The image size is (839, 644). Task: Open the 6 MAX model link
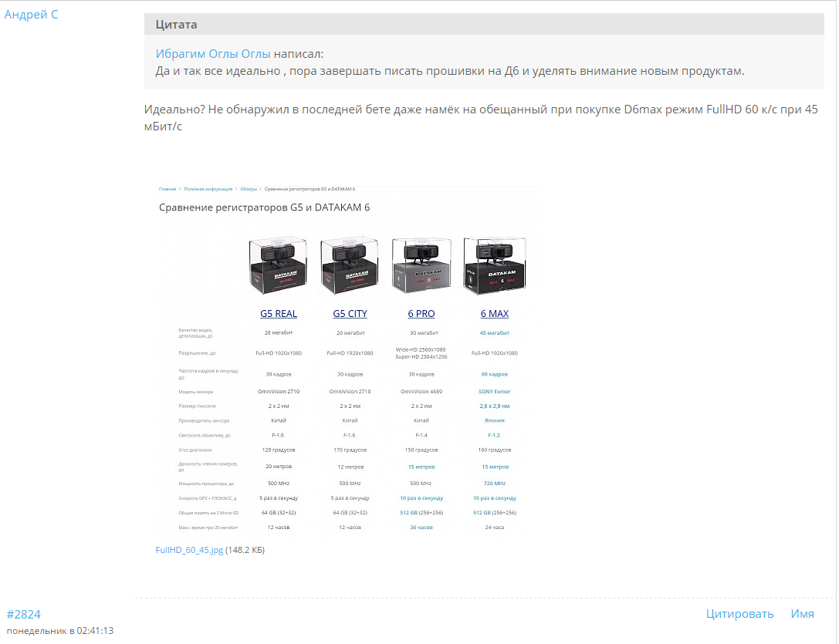pyautogui.click(x=494, y=314)
